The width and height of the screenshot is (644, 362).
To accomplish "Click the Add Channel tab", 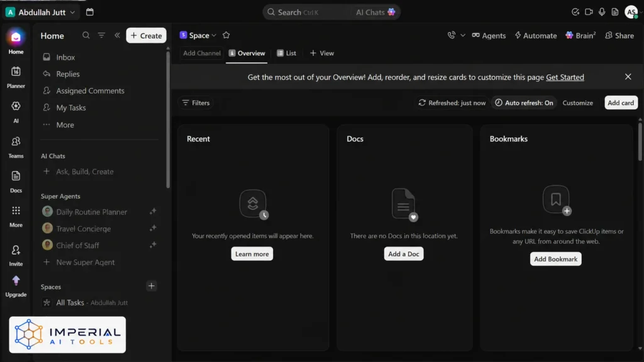I will point(202,53).
